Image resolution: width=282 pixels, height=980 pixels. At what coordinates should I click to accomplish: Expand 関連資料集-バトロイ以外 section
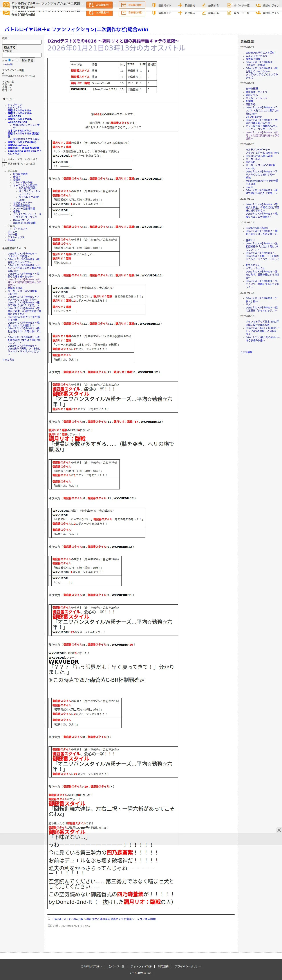coord(5,165)
